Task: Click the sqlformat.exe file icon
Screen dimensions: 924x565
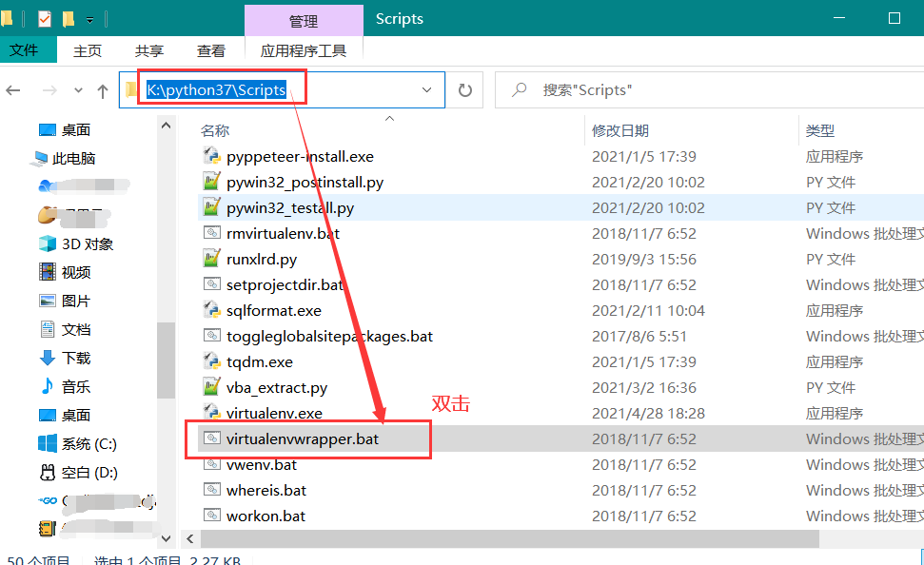Action: point(211,309)
